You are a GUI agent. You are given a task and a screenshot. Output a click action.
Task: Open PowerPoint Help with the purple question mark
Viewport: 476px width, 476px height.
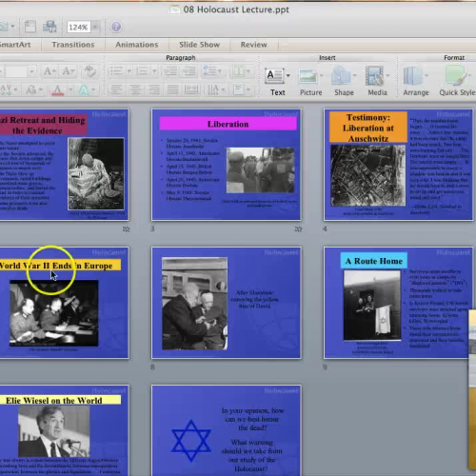116,27
